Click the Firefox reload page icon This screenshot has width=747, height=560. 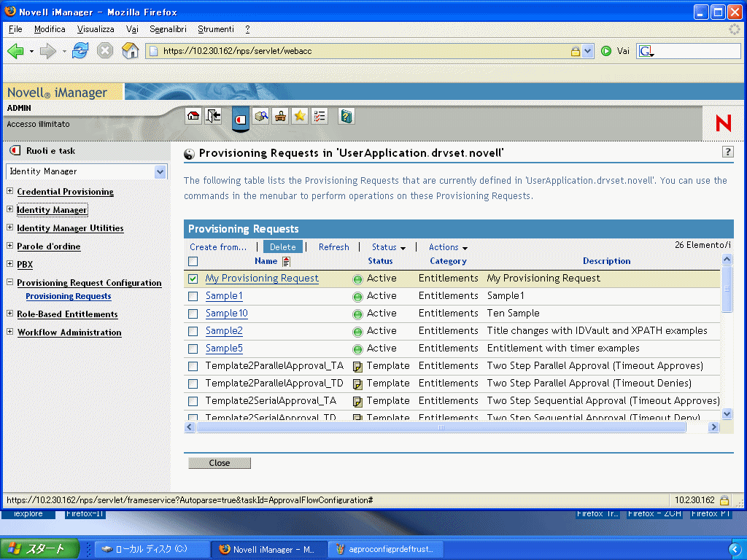[x=80, y=51]
